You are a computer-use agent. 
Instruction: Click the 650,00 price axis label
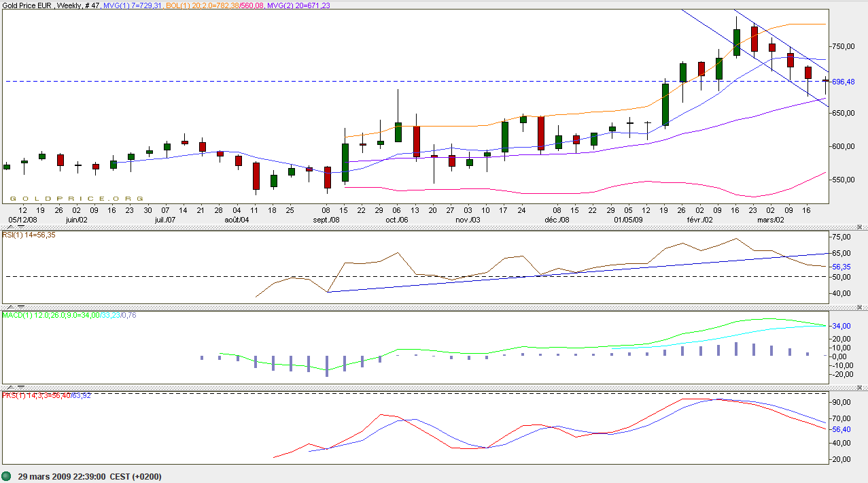(x=843, y=113)
